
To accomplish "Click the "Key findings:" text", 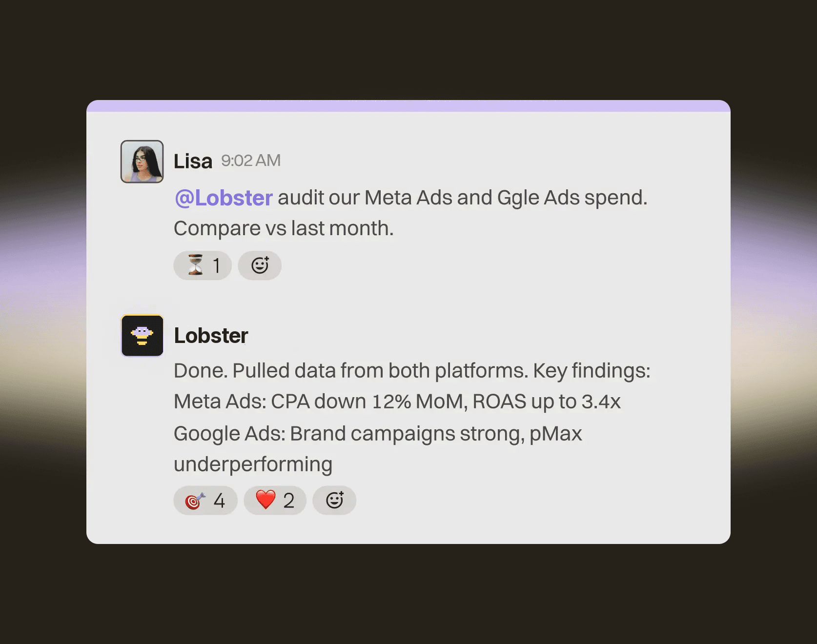I will tap(592, 371).
